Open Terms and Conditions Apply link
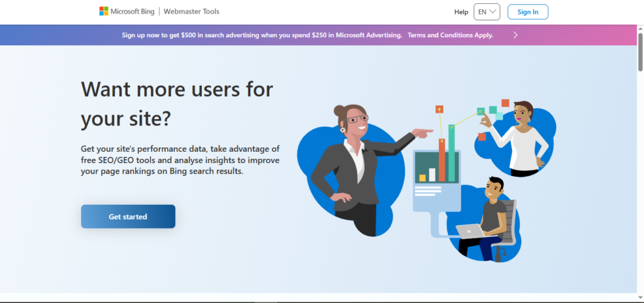This screenshot has height=303, width=644. tap(450, 35)
